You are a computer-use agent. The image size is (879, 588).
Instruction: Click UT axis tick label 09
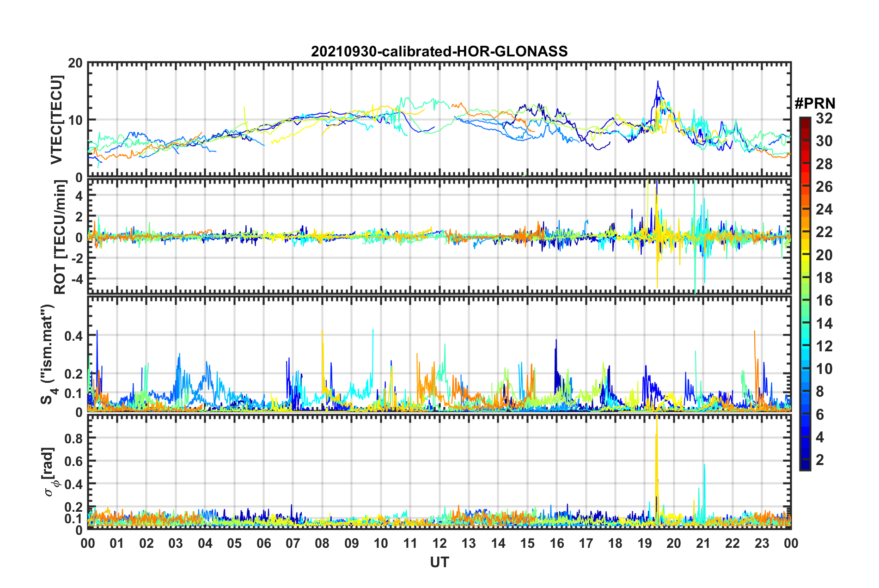click(352, 543)
